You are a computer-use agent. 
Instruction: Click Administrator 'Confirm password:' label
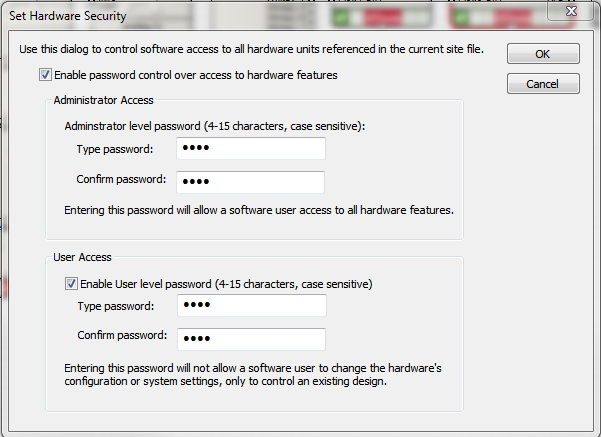[x=121, y=179]
